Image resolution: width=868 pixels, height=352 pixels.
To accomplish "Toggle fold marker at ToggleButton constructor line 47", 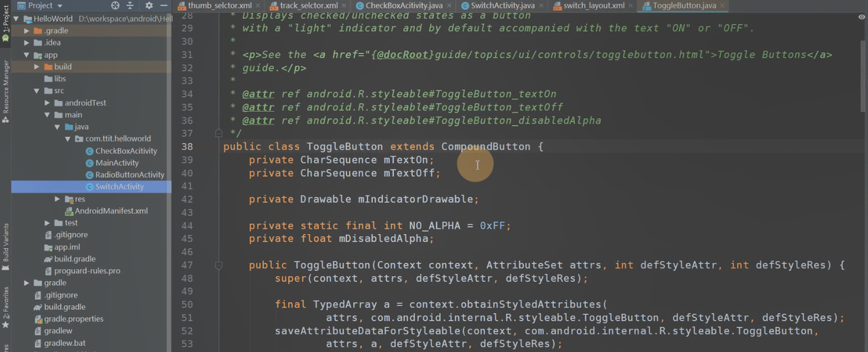I will [218, 265].
